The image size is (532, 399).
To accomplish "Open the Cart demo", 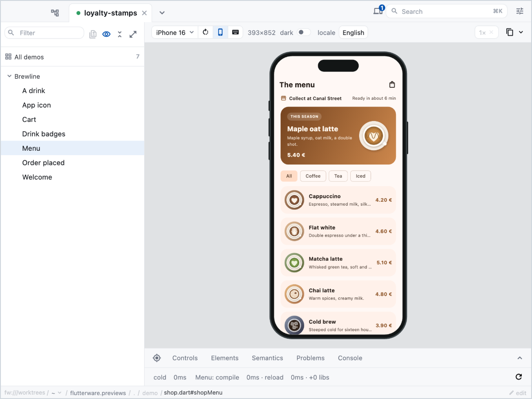I will [72, 119].
